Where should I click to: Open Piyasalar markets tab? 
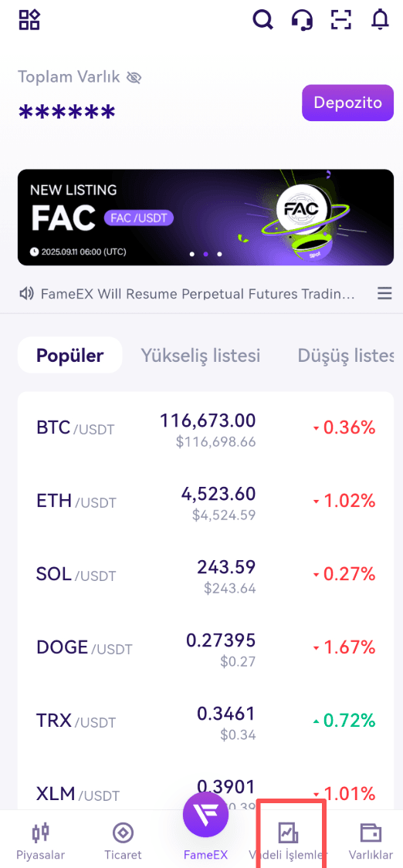(40, 842)
